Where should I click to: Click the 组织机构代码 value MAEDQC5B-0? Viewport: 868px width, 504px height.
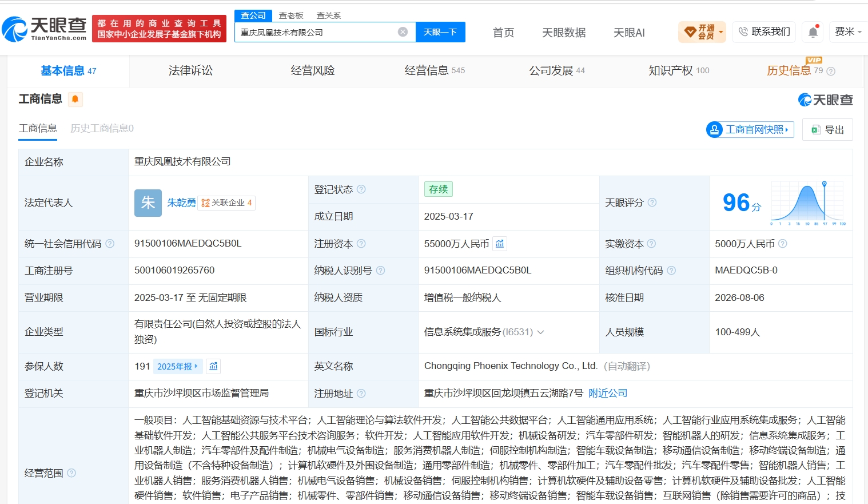(x=746, y=271)
